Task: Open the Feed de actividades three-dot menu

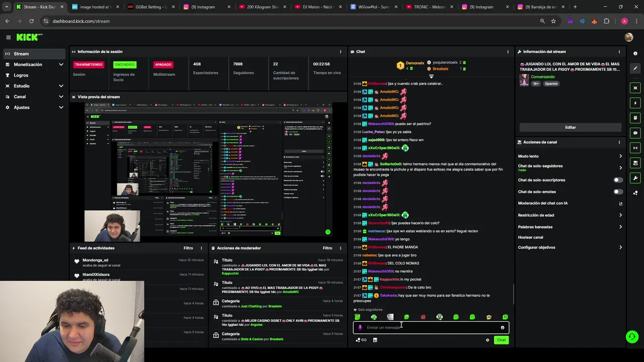Action: point(202,248)
